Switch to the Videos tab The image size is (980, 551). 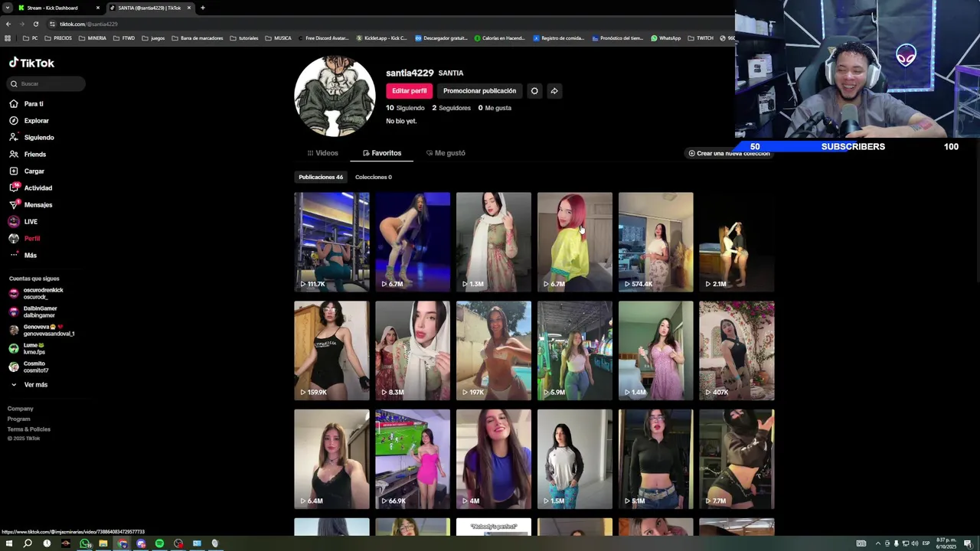tap(322, 153)
